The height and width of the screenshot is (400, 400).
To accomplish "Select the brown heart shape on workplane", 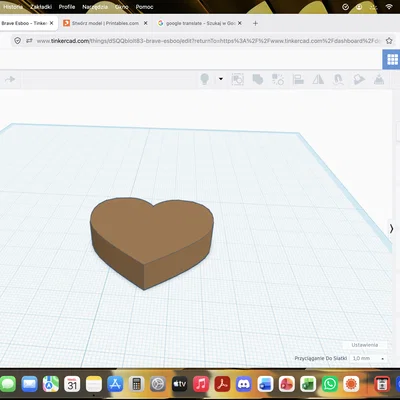I will (x=152, y=243).
